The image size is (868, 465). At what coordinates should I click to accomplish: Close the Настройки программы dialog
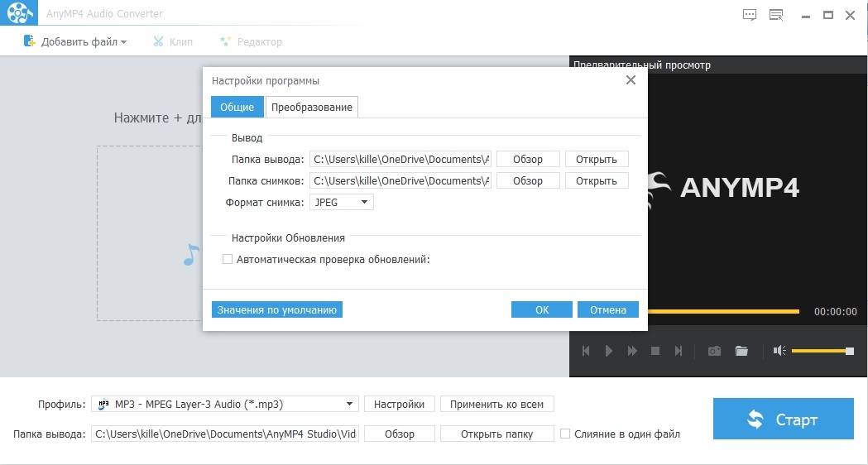point(631,80)
